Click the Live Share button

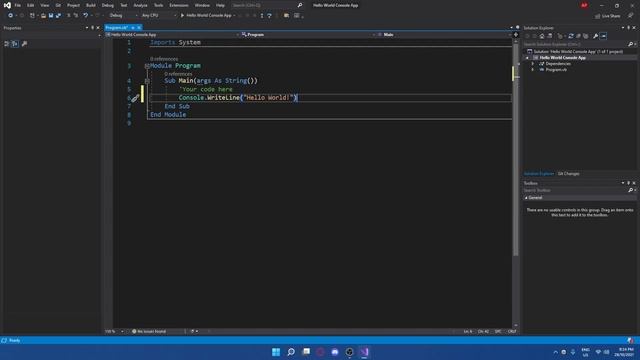point(608,16)
